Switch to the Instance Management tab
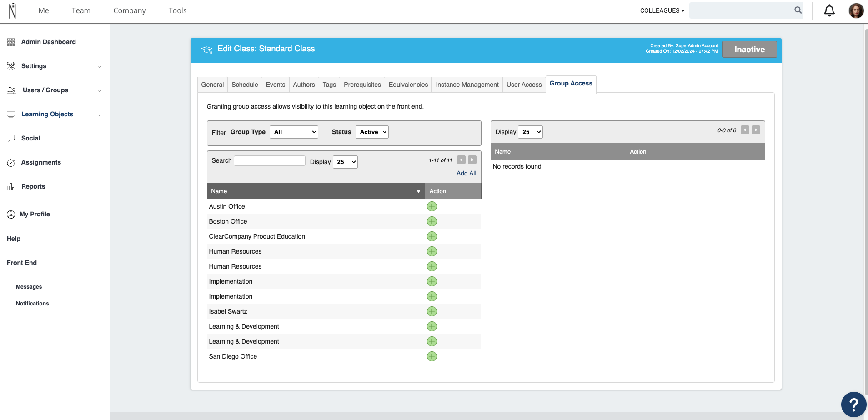The image size is (868, 420). tap(467, 85)
